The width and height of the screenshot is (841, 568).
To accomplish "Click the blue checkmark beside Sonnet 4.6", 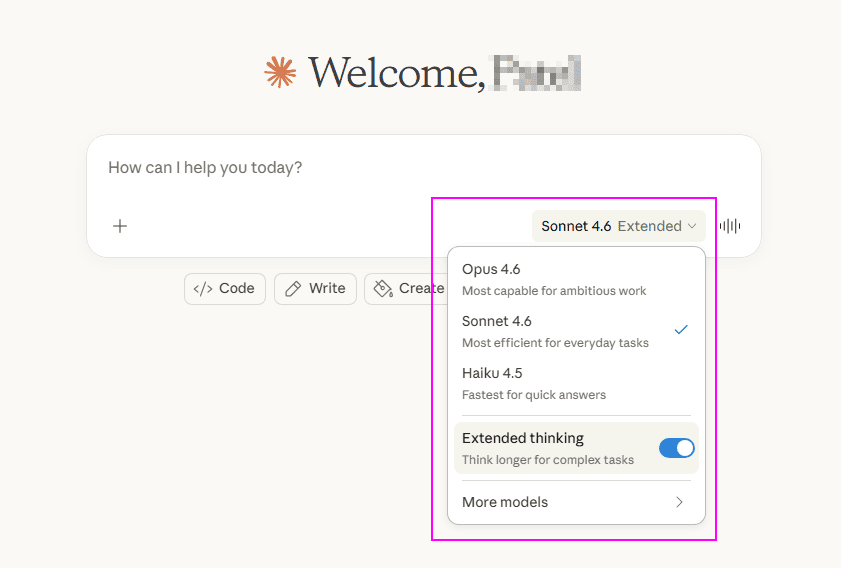I will (x=681, y=330).
